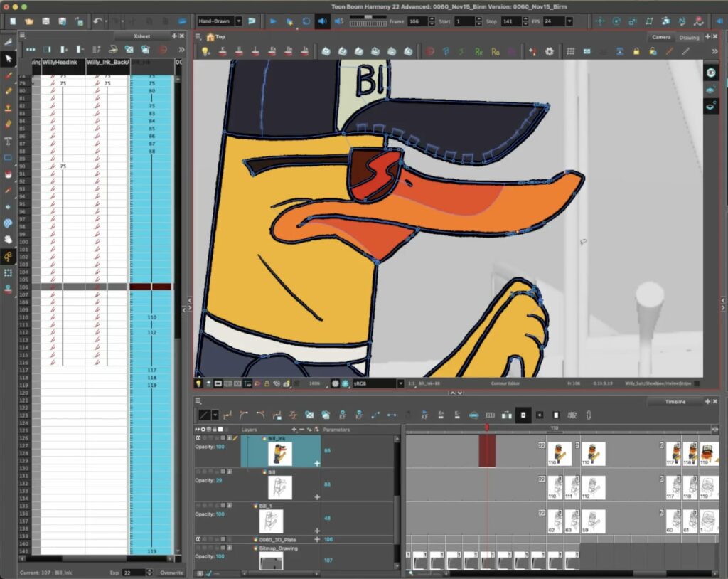Click the Save floppy-disk icon

45,21
